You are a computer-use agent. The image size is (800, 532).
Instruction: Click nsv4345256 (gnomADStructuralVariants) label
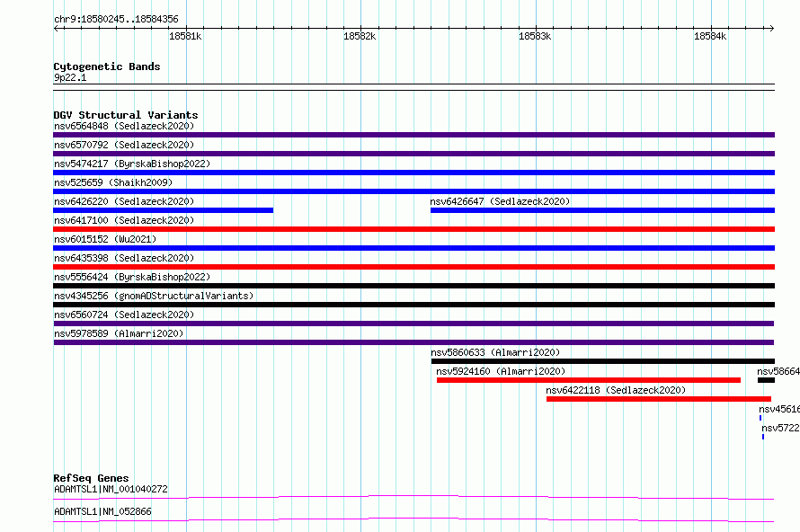coord(154,296)
